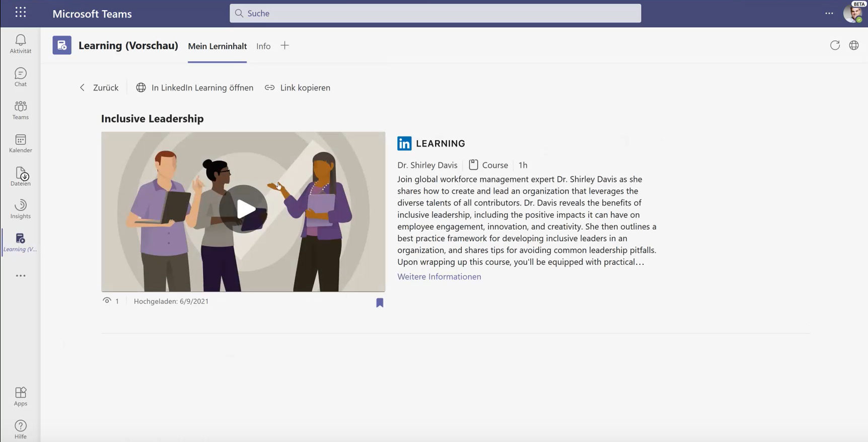Open Dateien in the sidebar
Screen dimensions: 868x442
tap(21, 176)
